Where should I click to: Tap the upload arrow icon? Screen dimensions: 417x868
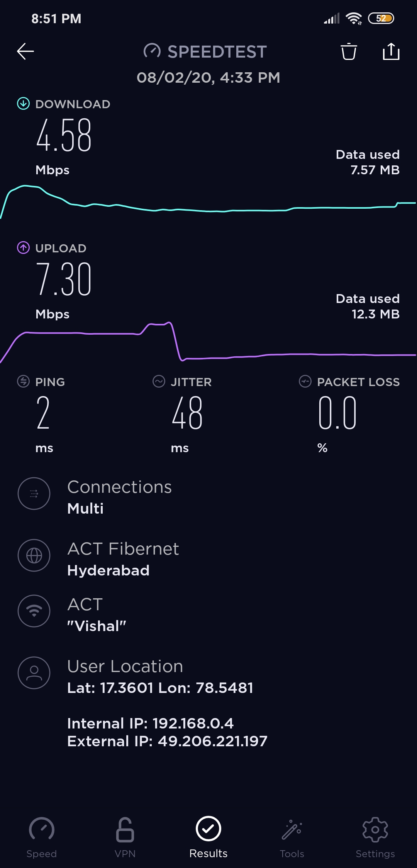[23, 248]
